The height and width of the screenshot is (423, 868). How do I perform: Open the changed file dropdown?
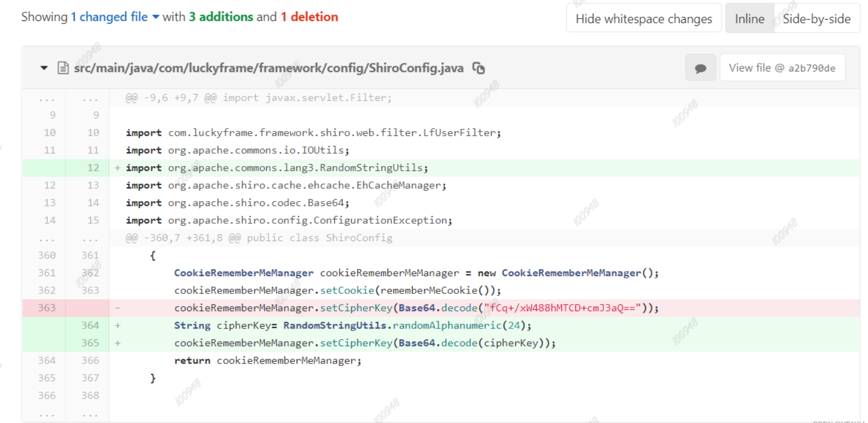point(115,17)
